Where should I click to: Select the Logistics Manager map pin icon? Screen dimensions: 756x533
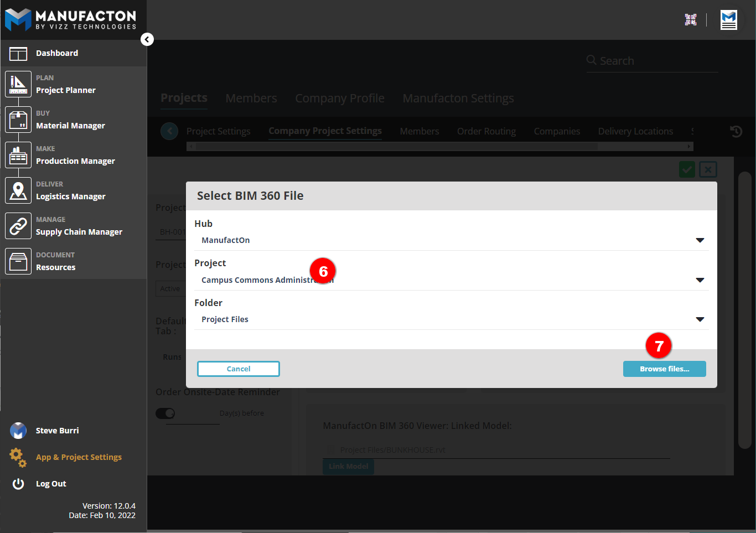point(18,190)
